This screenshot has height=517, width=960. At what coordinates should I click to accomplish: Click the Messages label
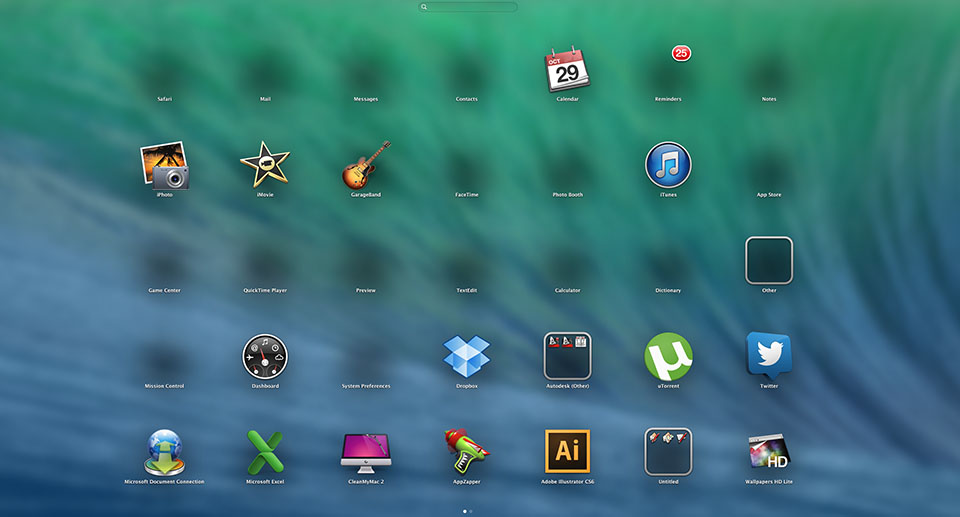coord(366,99)
